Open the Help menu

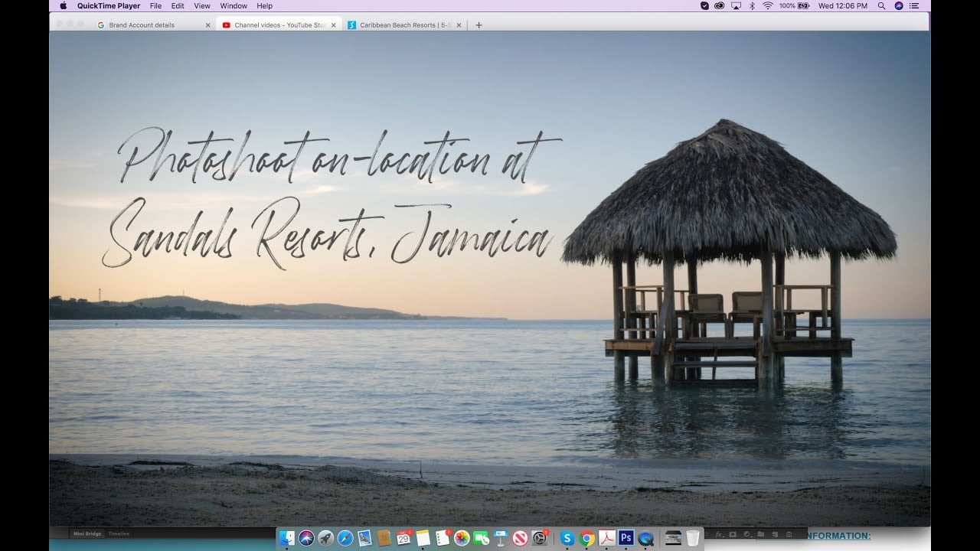(x=264, y=5)
